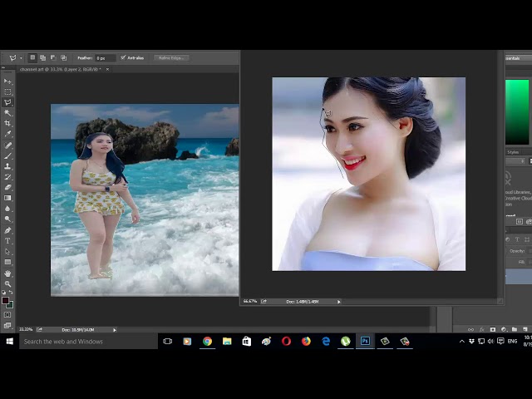
Task: Select the Dodge tool
Action: [x=7, y=219]
